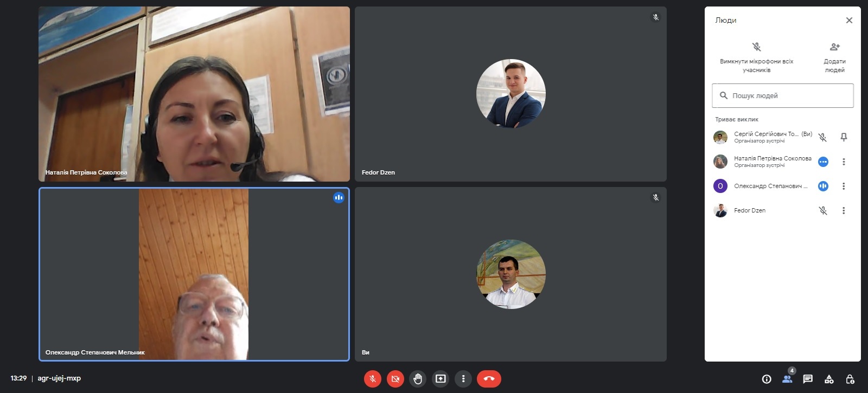This screenshot has width=868, height=393.
Task: Close the Люди side panel
Action: [x=849, y=20]
